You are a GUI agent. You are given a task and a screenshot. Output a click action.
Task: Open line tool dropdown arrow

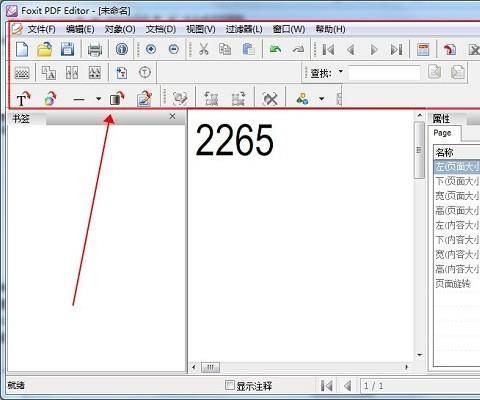[x=98, y=99]
